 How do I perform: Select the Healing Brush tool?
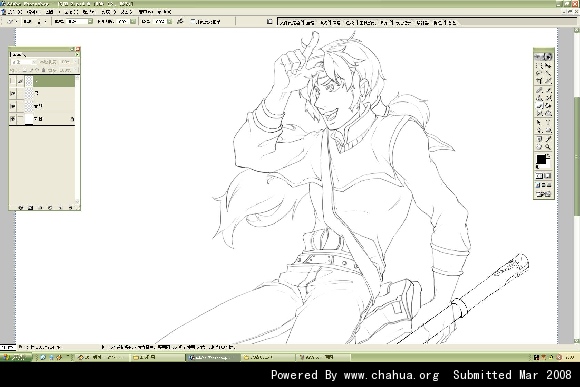539,90
